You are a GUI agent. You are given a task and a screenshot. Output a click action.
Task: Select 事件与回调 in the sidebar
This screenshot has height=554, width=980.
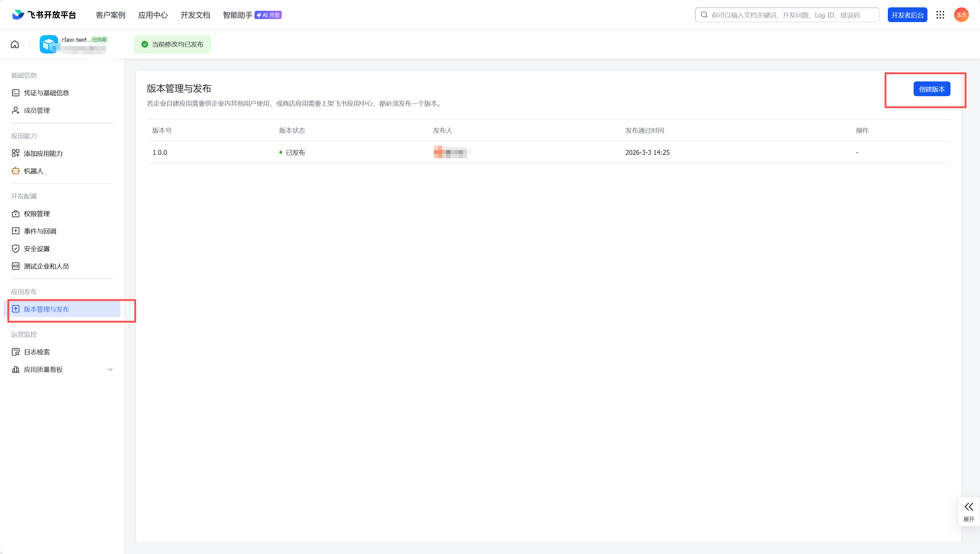[x=40, y=231]
